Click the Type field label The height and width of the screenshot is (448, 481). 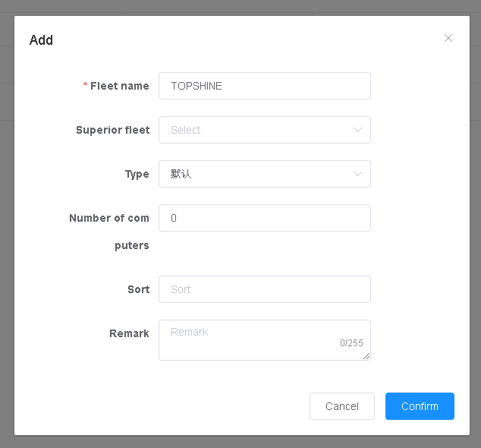click(137, 174)
